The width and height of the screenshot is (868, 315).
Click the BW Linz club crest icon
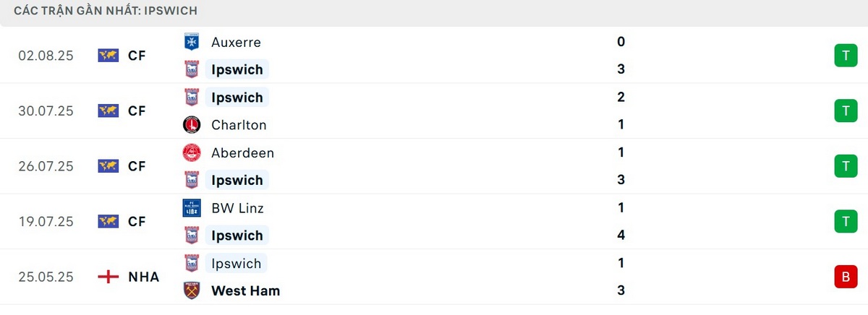pyautogui.click(x=192, y=208)
